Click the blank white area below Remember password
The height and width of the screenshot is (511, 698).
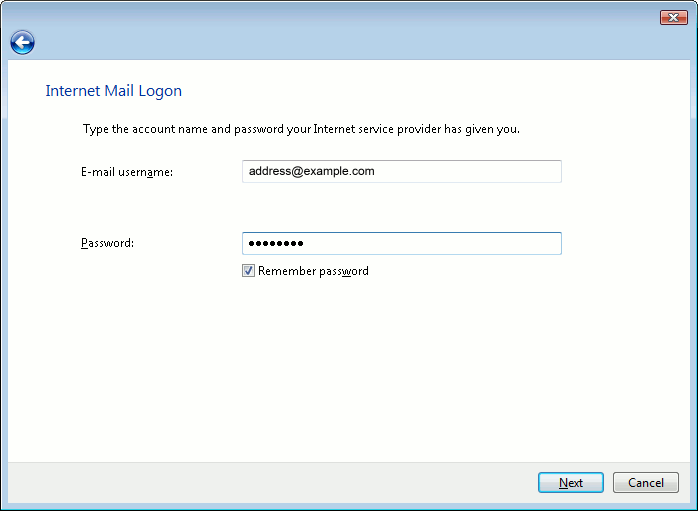click(x=350, y=370)
